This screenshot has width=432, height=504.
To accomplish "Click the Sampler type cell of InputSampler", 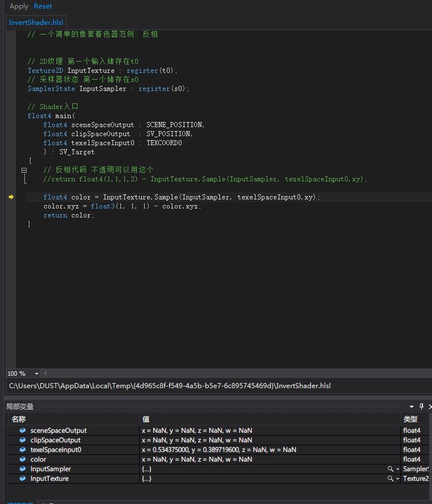I will pyautogui.click(x=416, y=469).
